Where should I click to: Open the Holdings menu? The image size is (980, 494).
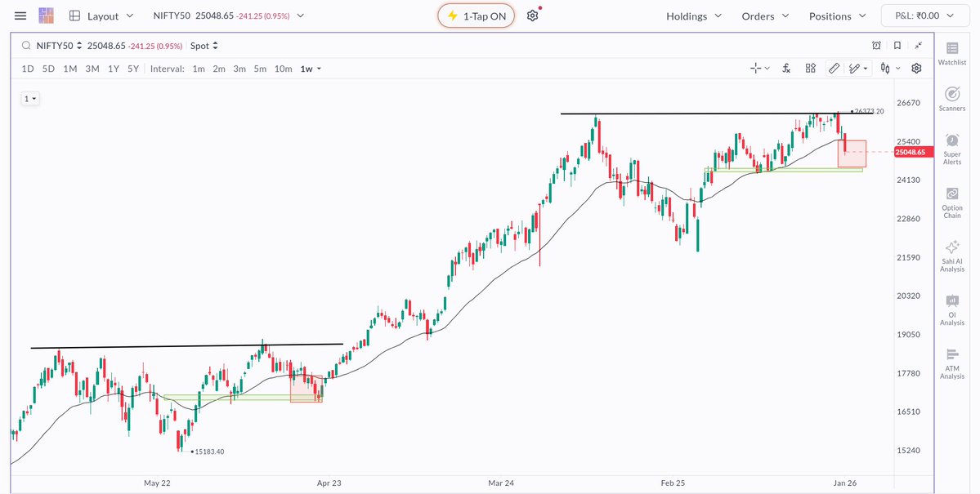[693, 16]
